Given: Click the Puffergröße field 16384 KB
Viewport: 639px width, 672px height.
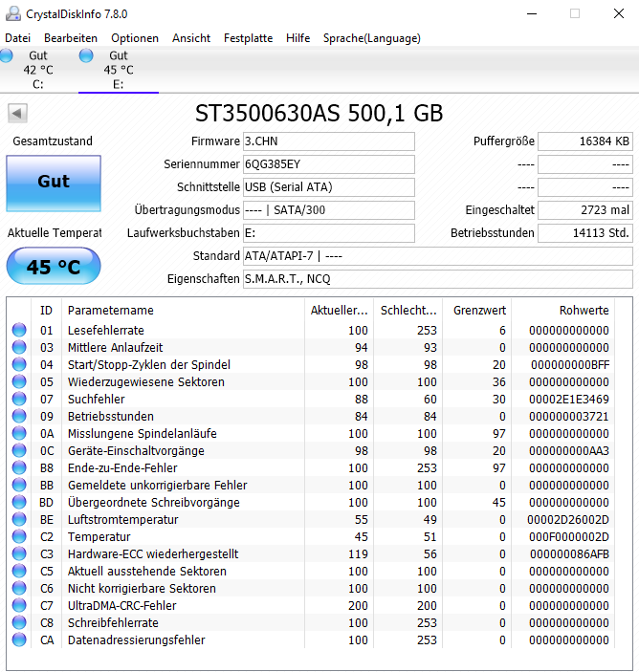Looking at the screenshot, I should click(585, 141).
